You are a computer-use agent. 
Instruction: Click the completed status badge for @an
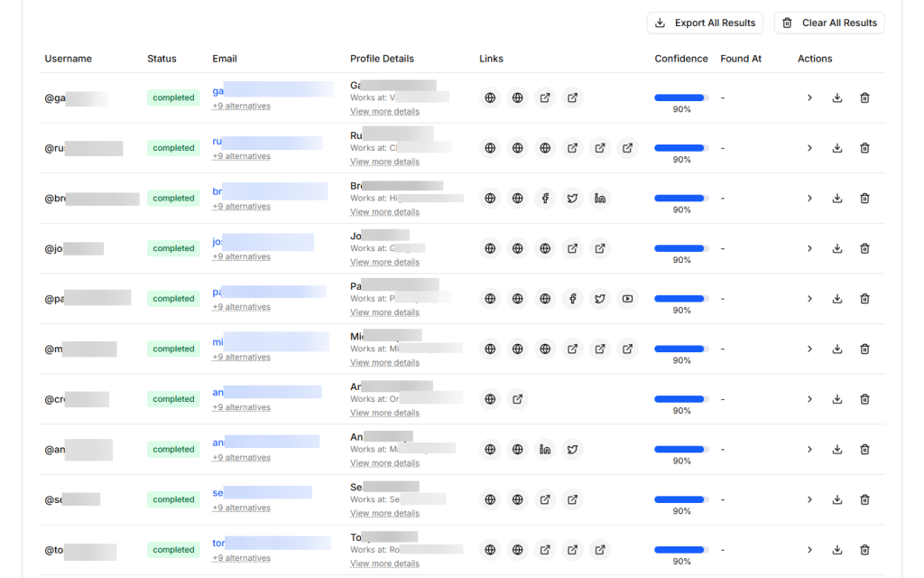[x=173, y=449]
